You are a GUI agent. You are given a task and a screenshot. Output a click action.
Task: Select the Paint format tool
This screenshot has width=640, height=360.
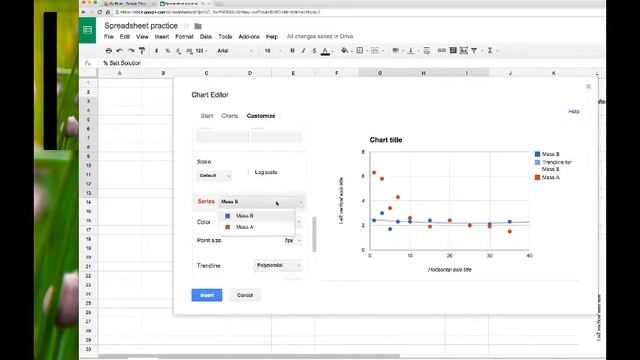tap(142, 51)
